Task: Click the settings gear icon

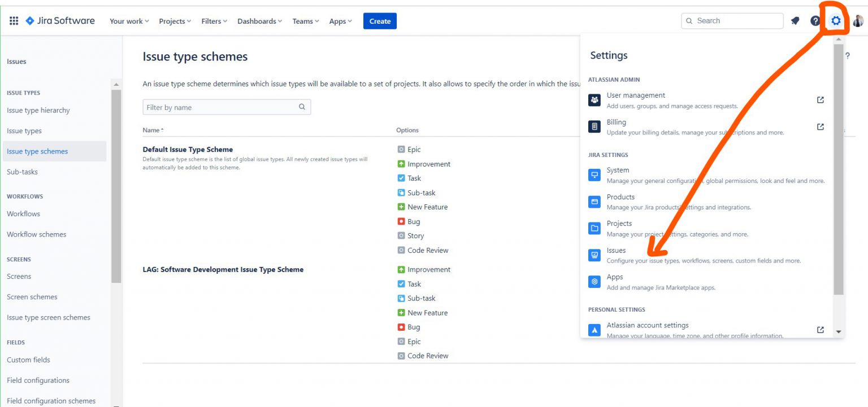Action: click(x=836, y=21)
